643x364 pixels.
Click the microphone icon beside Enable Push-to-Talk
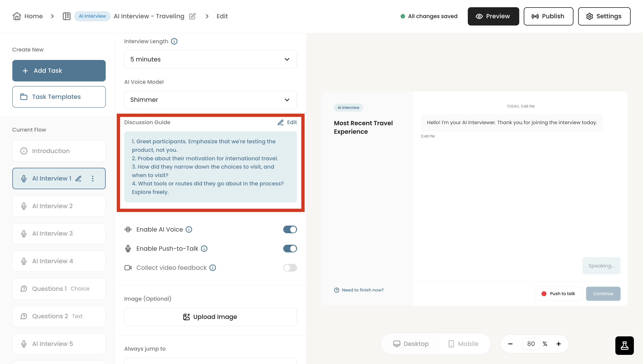pyautogui.click(x=128, y=249)
